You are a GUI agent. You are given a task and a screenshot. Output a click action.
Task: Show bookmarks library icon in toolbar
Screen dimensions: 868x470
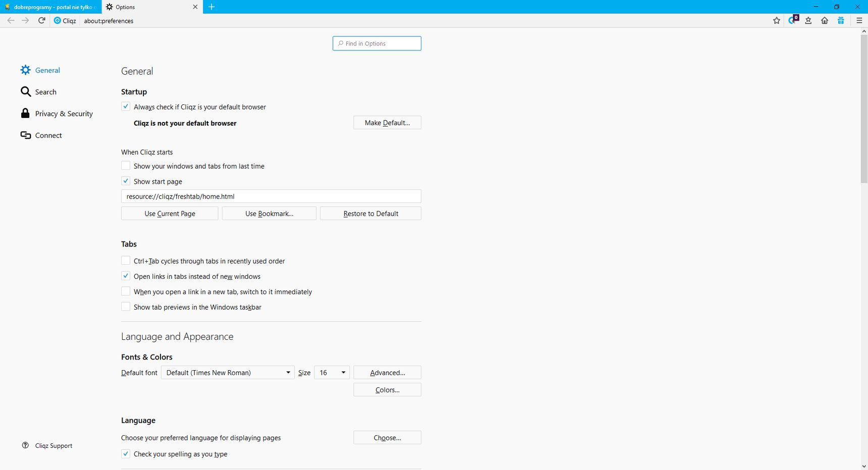(808, 21)
